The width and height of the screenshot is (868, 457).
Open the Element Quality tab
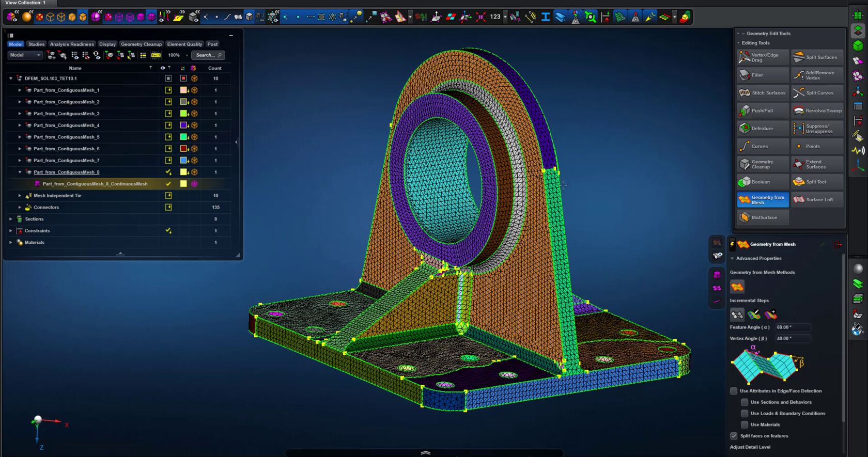tap(184, 44)
